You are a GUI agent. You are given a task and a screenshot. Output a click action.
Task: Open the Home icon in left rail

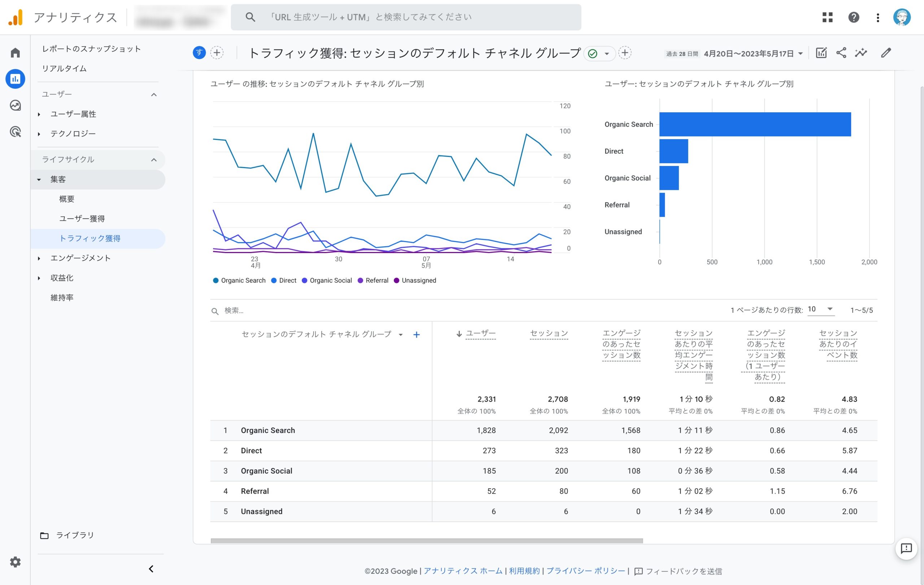[16, 53]
